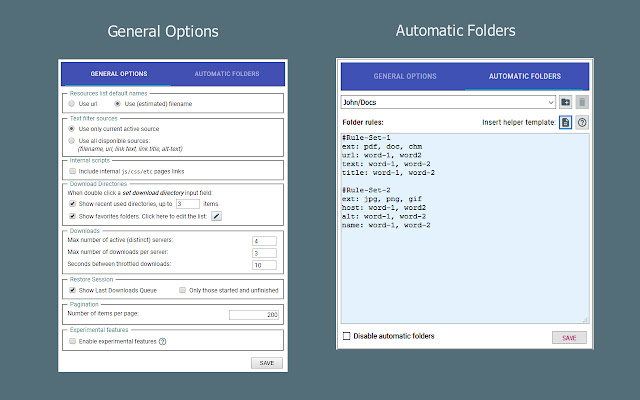Open experimental features help icon
640x400 pixels.
point(162,341)
